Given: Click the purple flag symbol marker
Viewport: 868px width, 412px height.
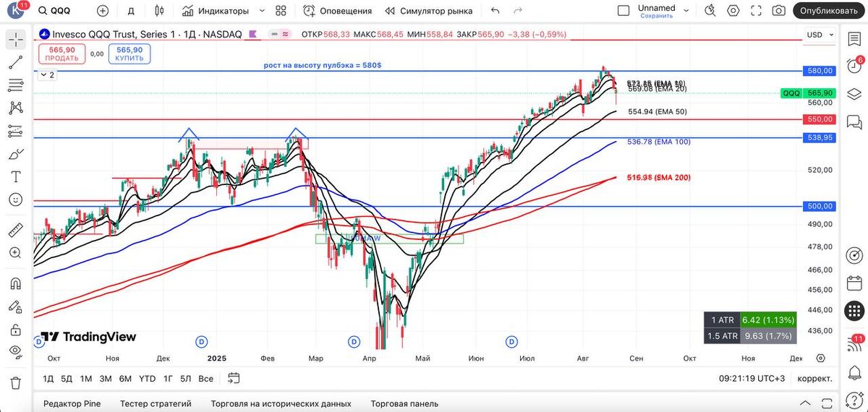Looking at the screenshot, I should click(x=252, y=34).
